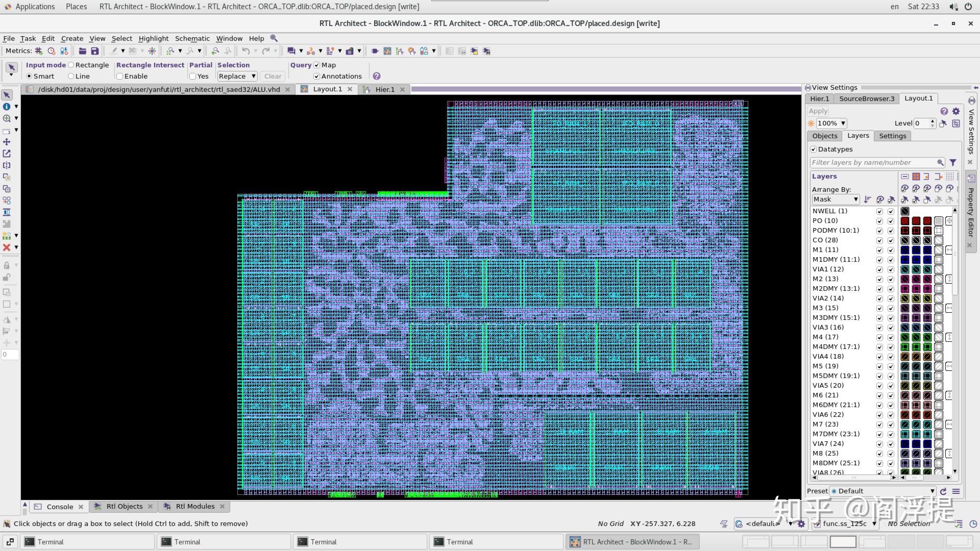The width and height of the screenshot is (980, 551).
Task: Click the save disk icon in toolbar
Action: [94, 51]
